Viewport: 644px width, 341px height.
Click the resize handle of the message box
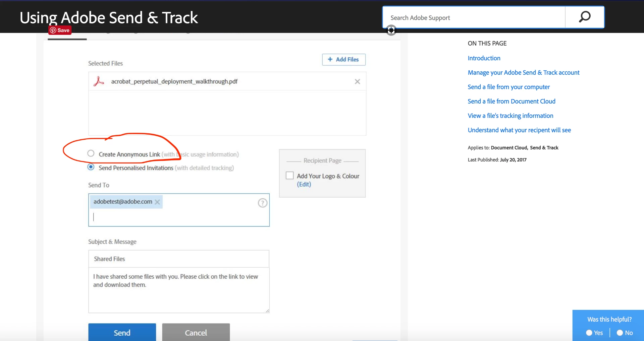[x=267, y=311]
